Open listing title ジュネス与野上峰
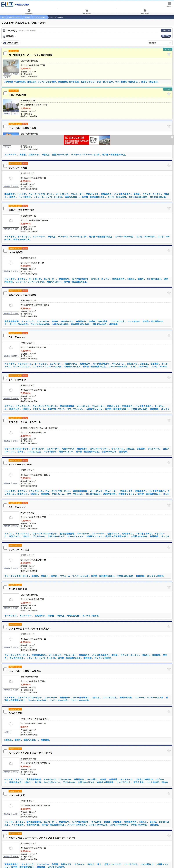The image size is (174, 868). [x=18, y=589]
